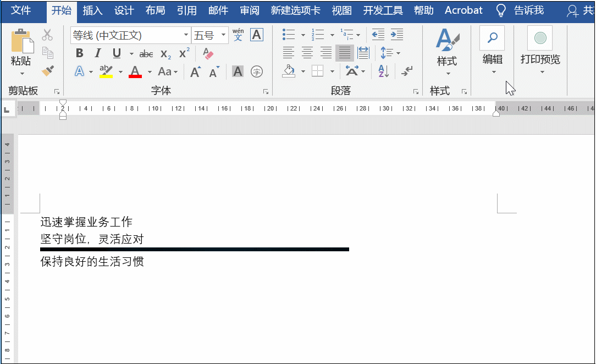Image resolution: width=596 pixels, height=364 pixels.
Task: Click the Sort A-Z icon
Action: (x=384, y=71)
